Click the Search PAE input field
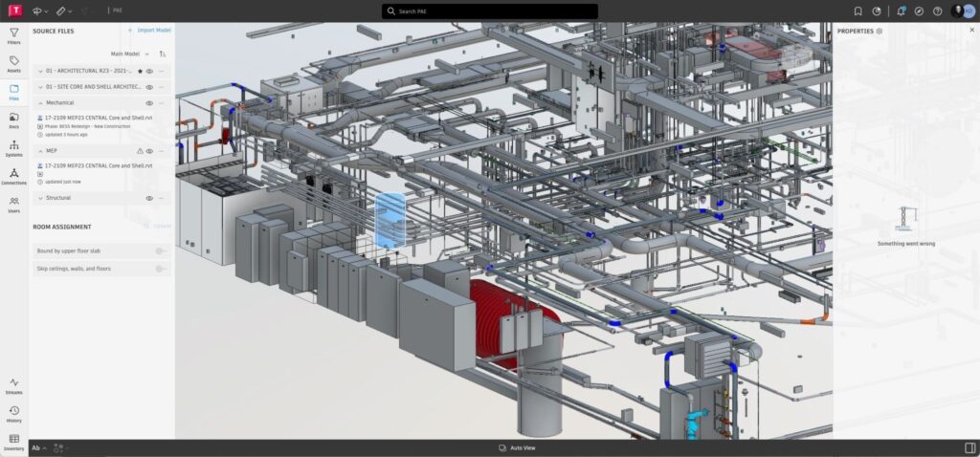 (x=490, y=11)
